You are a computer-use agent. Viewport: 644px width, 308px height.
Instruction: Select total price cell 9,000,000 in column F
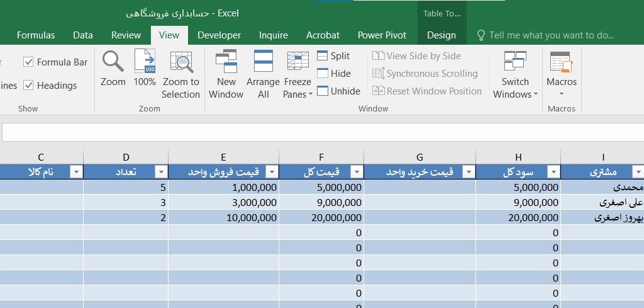coord(321,202)
